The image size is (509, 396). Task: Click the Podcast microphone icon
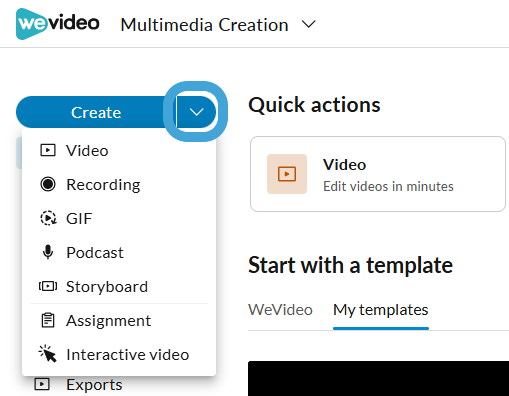48,252
